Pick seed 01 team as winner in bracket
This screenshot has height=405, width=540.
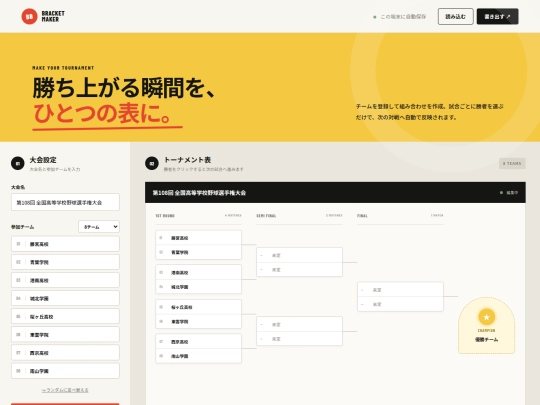[198, 238]
